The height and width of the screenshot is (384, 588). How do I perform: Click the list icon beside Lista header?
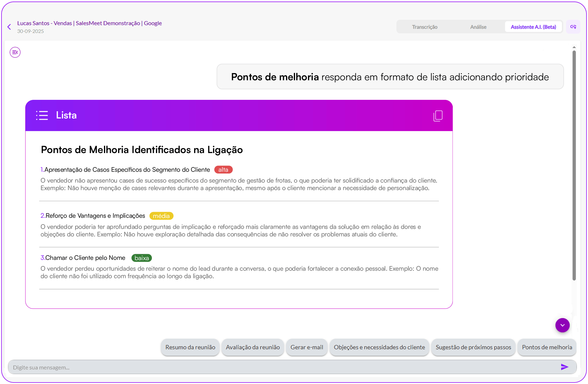click(x=42, y=115)
